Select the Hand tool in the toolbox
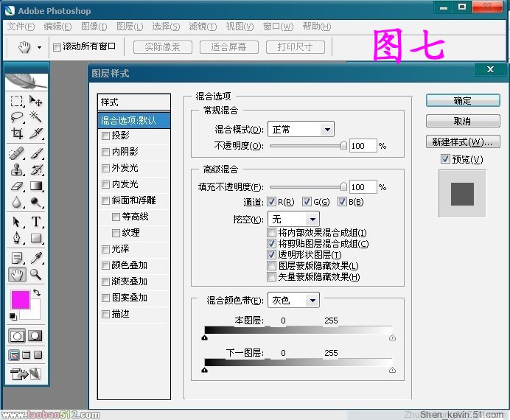The width and height of the screenshot is (510, 420). tap(17, 275)
